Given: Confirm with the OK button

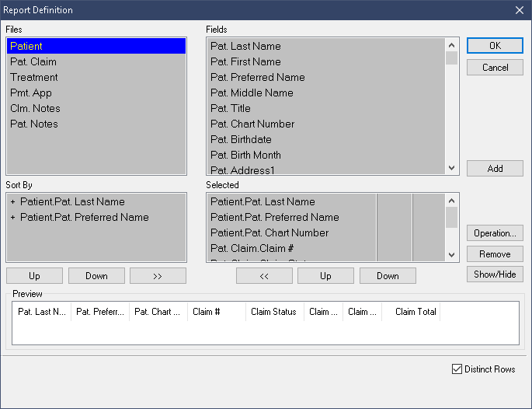Looking at the screenshot, I should pyautogui.click(x=495, y=46).
